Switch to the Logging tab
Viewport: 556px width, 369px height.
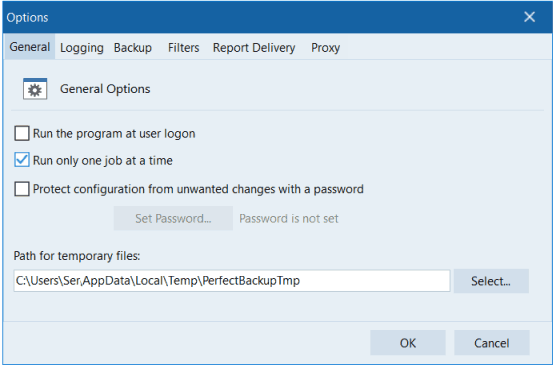pos(82,47)
